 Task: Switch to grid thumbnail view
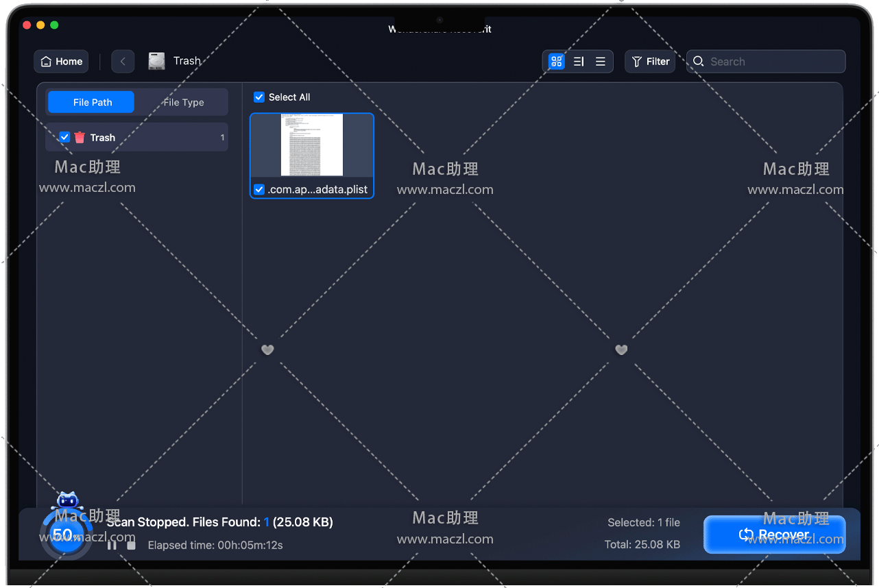click(557, 62)
